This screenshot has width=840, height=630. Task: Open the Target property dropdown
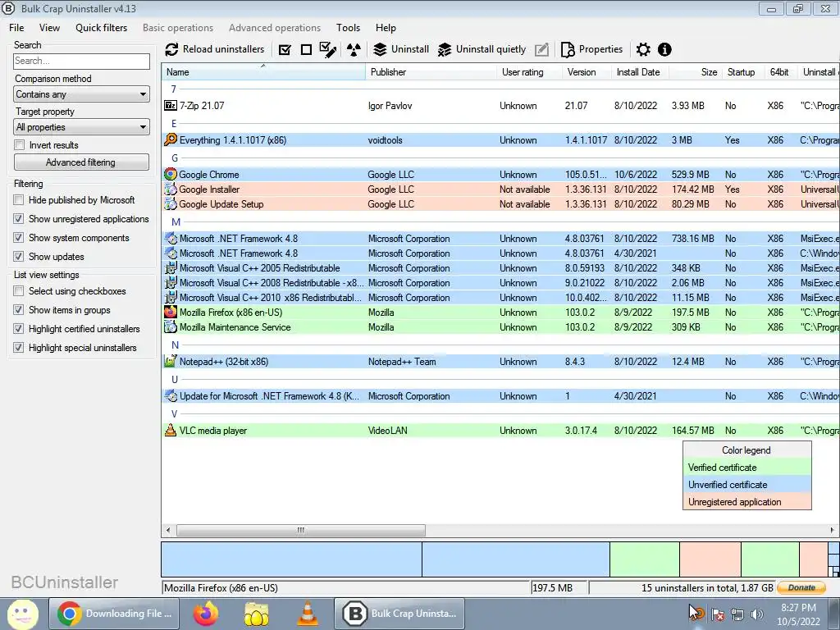click(x=81, y=127)
